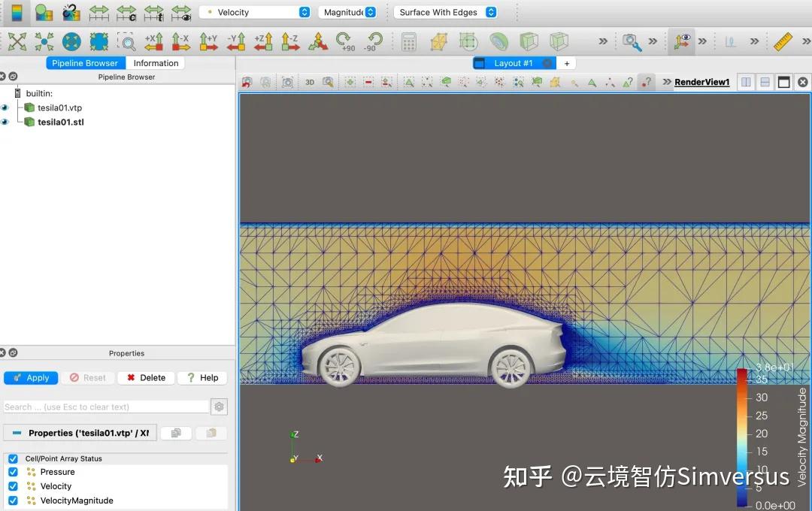
Task: Click Select Cells On surface icon
Action: (409, 83)
